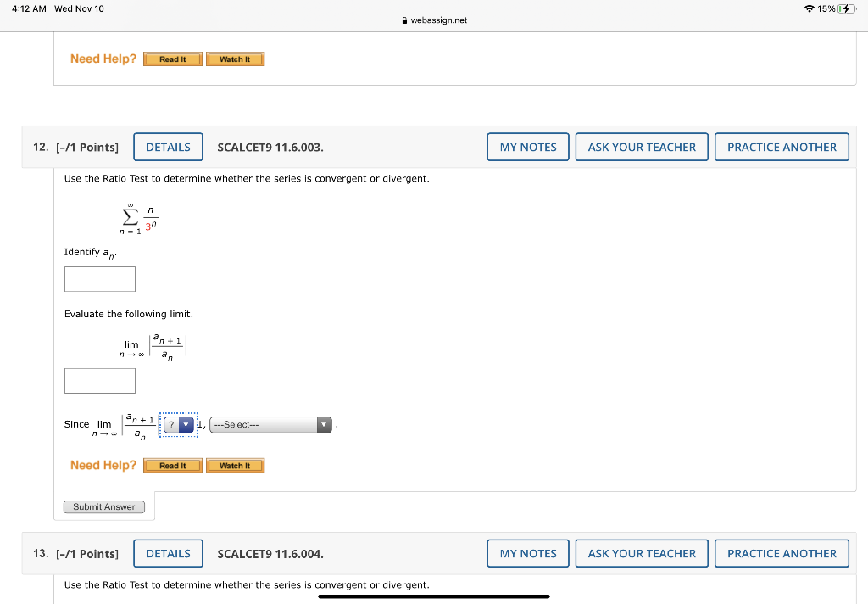Open DETAILS for problem 13
Viewport: 868px width, 604px height.
click(x=168, y=553)
